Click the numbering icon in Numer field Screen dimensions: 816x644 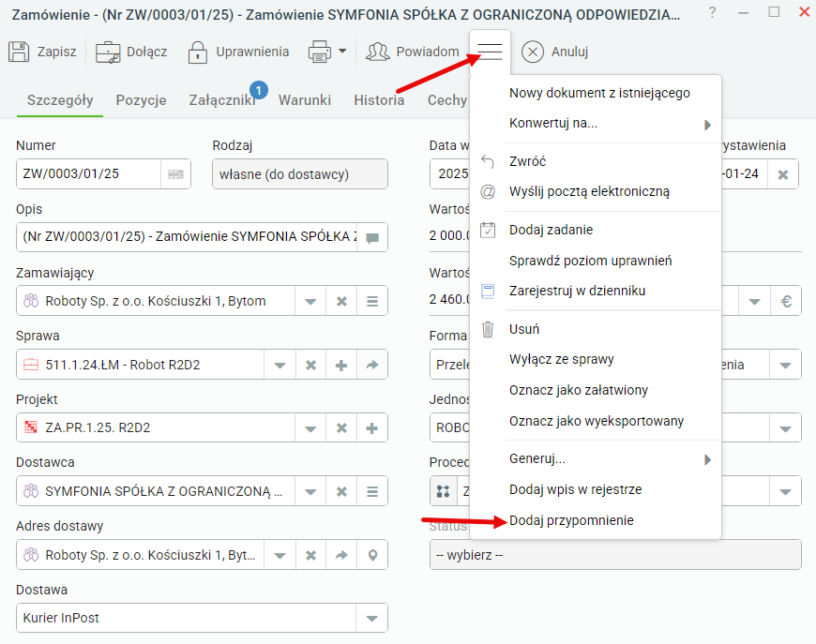pos(176,174)
